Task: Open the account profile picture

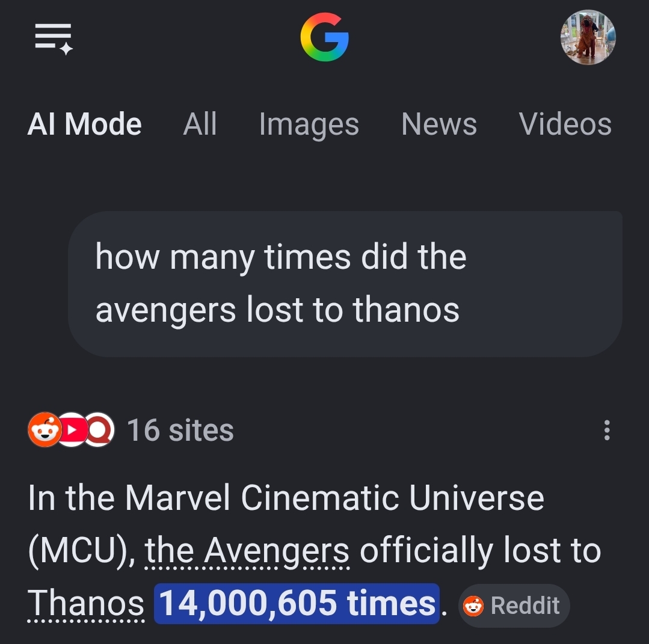Action: pos(588,37)
